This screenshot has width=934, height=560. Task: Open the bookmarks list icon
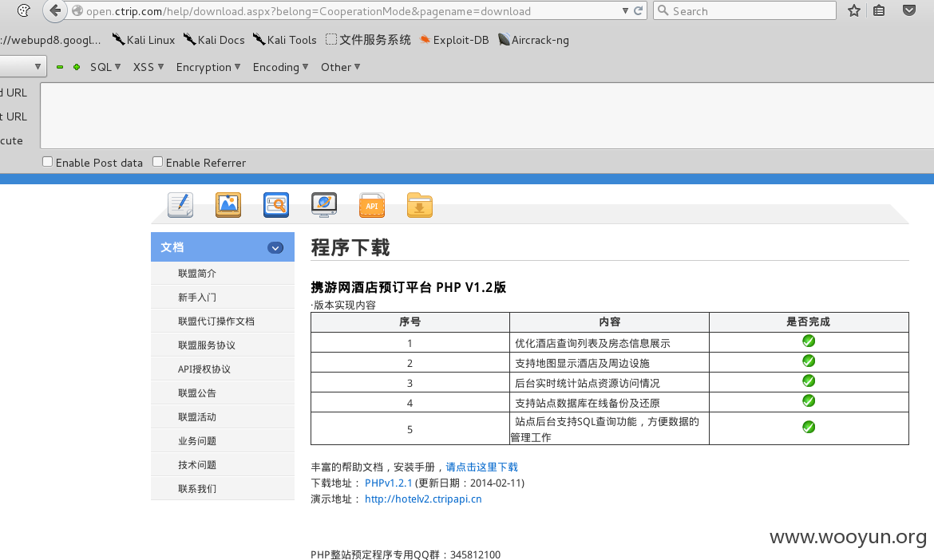879,10
